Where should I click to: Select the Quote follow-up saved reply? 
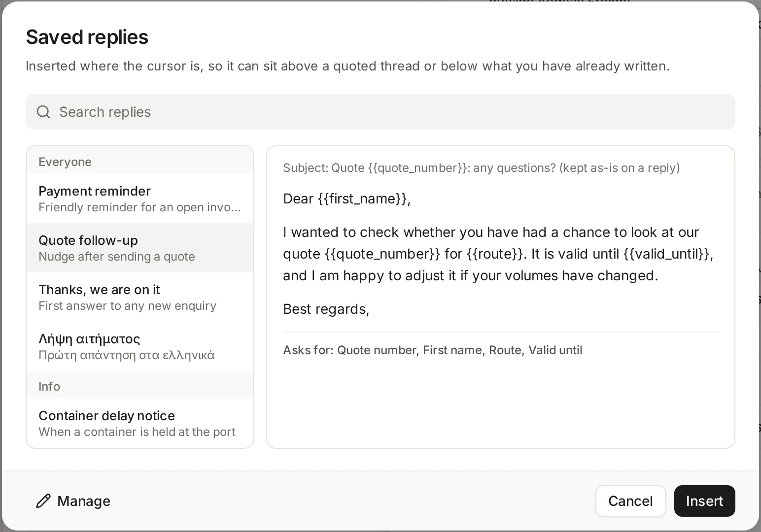click(140, 248)
